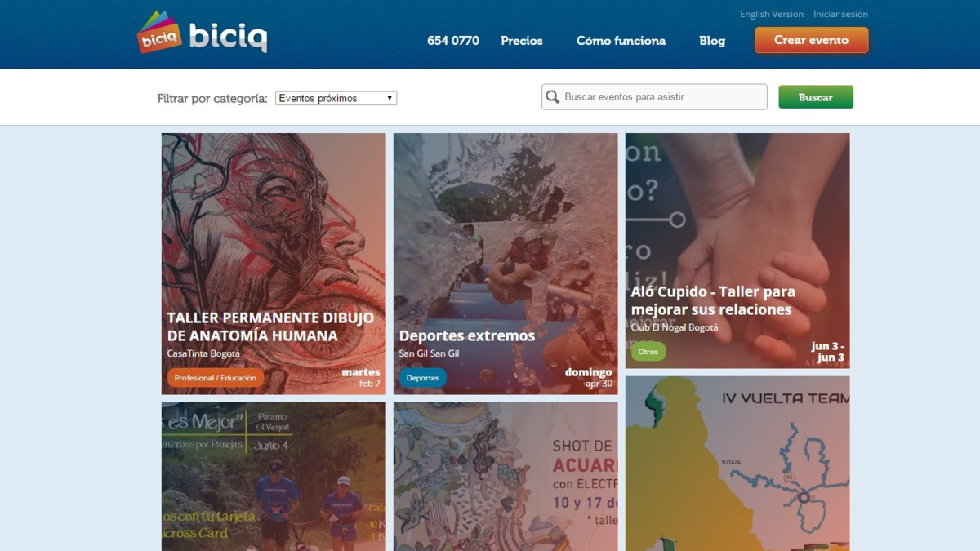Open the Precios menu item
This screenshot has width=980, height=551.
[522, 41]
